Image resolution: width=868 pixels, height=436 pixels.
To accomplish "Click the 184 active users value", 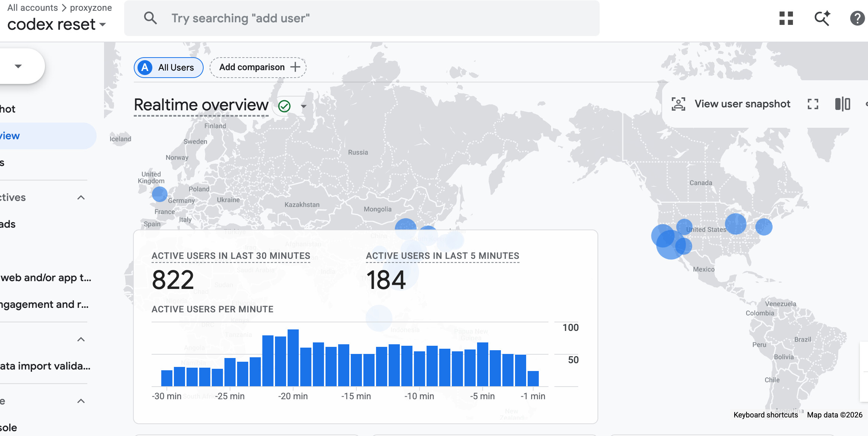I will [x=386, y=280].
